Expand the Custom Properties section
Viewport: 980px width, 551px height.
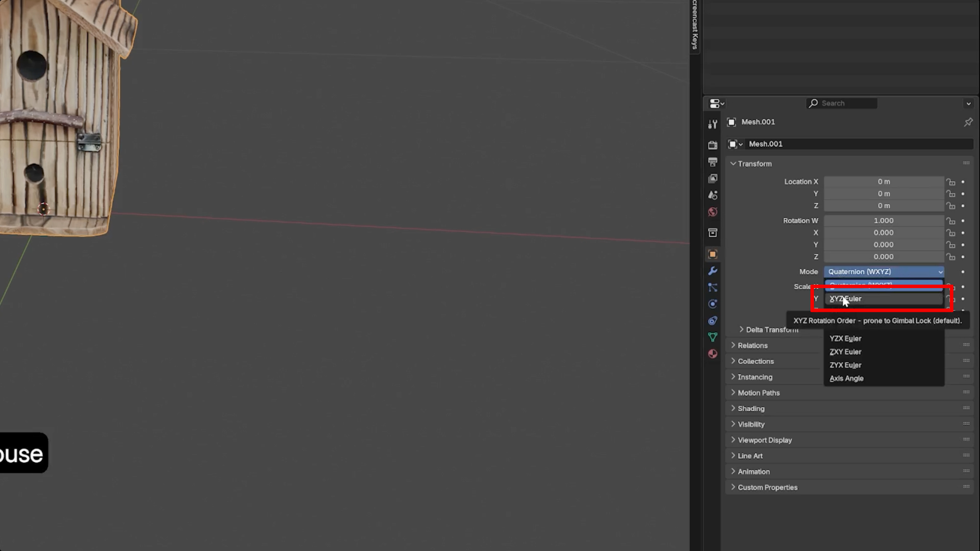click(767, 487)
